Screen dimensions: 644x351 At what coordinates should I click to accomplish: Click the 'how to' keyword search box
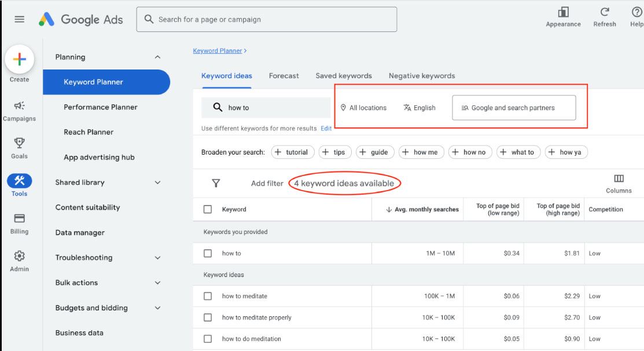(266, 108)
